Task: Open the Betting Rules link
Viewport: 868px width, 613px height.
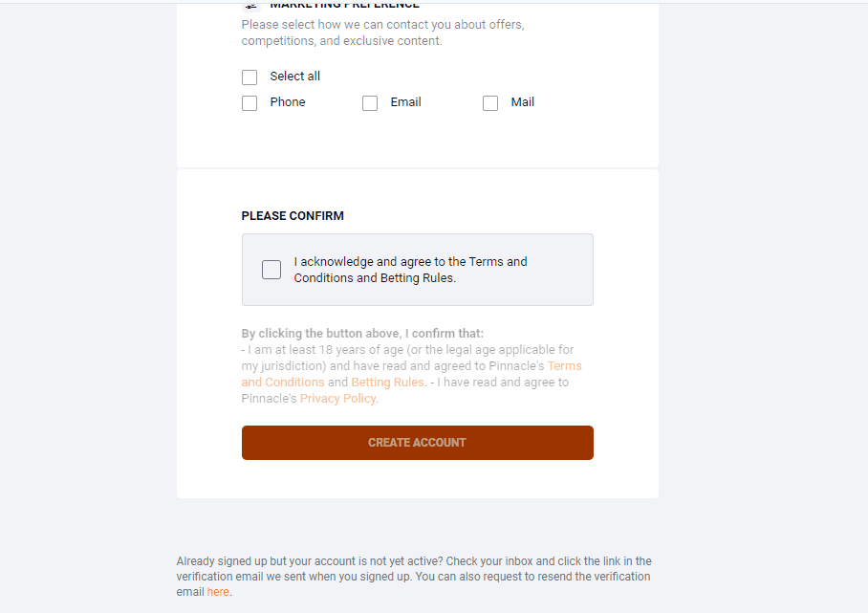Action: [387, 383]
